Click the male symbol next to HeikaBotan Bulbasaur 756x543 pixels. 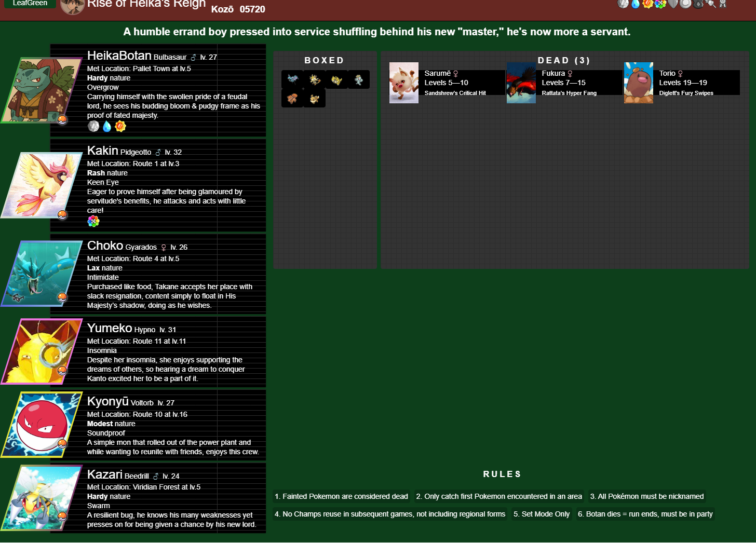tap(194, 58)
